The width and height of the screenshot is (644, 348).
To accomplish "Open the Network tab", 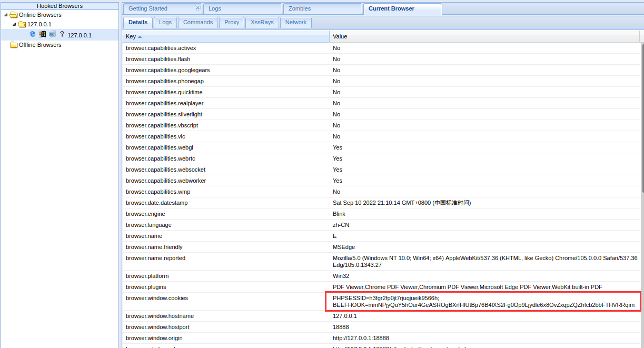I will coord(296,22).
